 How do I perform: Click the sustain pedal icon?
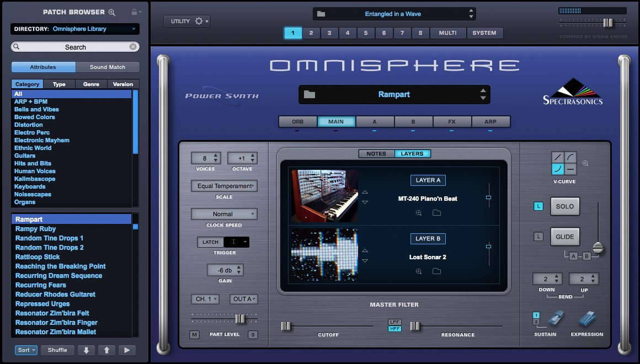click(x=556, y=319)
